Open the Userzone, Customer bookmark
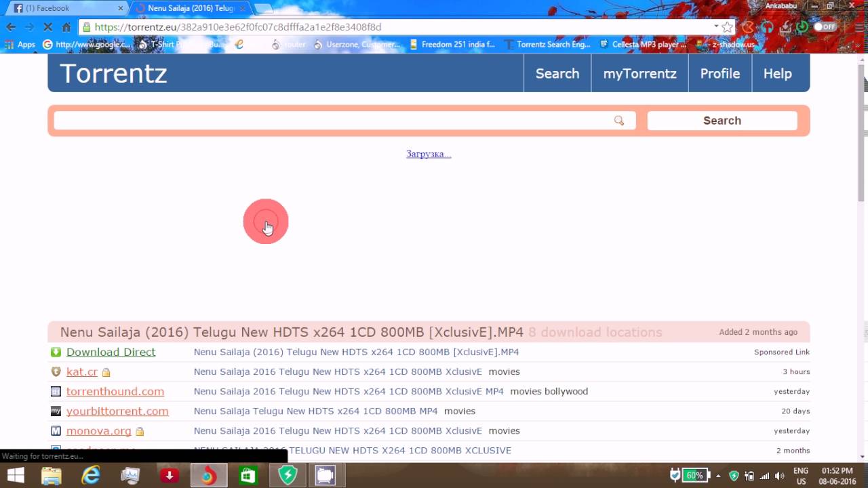This screenshot has width=868, height=488. coord(357,45)
